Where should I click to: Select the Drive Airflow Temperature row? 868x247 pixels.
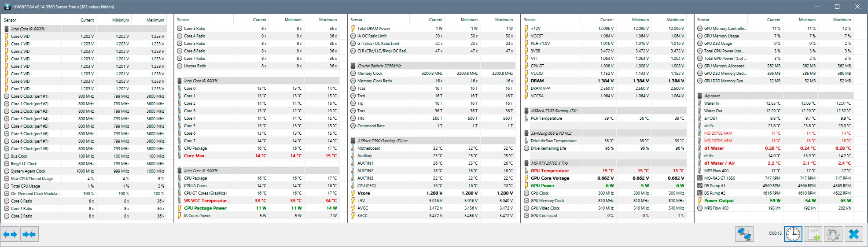pos(606,140)
